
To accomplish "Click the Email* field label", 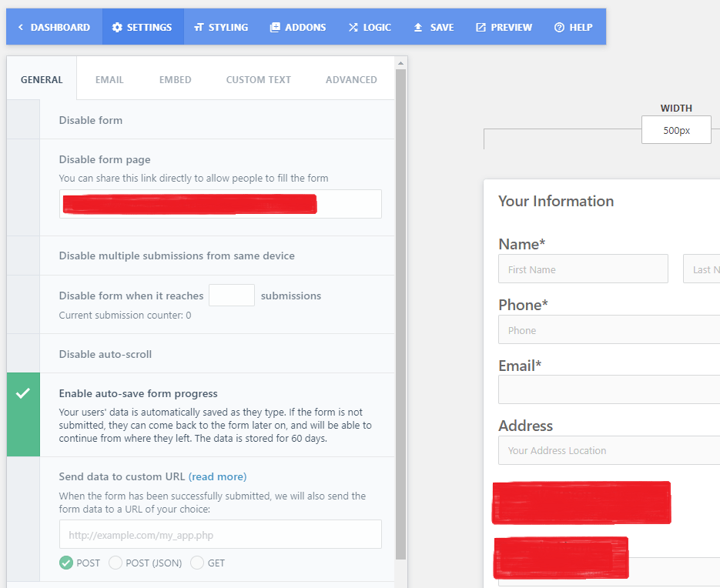I will click(520, 366).
